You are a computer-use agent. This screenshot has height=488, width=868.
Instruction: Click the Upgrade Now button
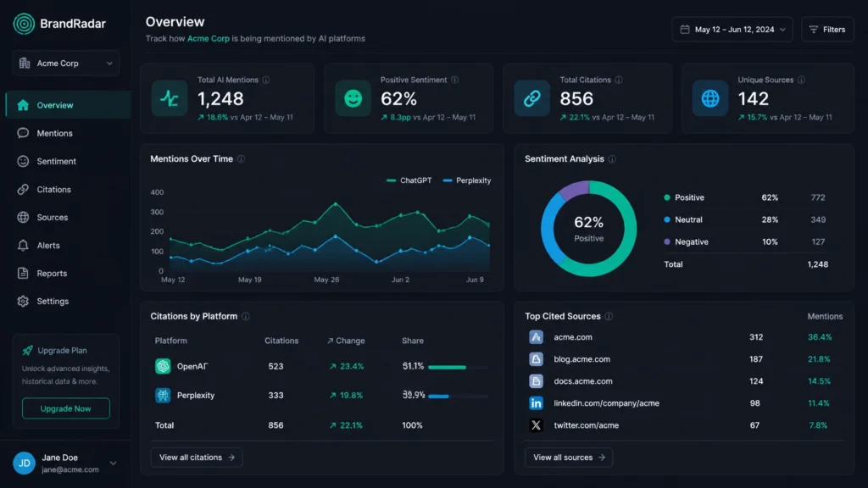pyautogui.click(x=66, y=408)
